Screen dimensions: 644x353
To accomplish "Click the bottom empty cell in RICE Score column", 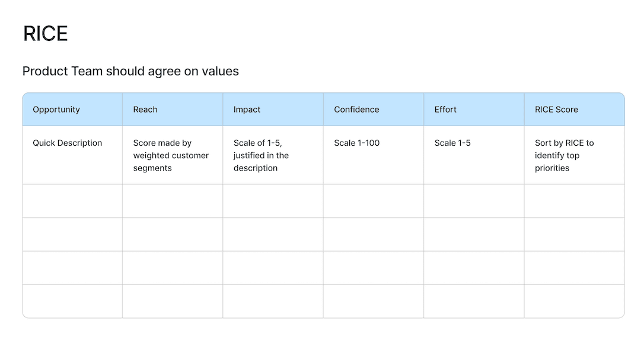I will (x=574, y=301).
